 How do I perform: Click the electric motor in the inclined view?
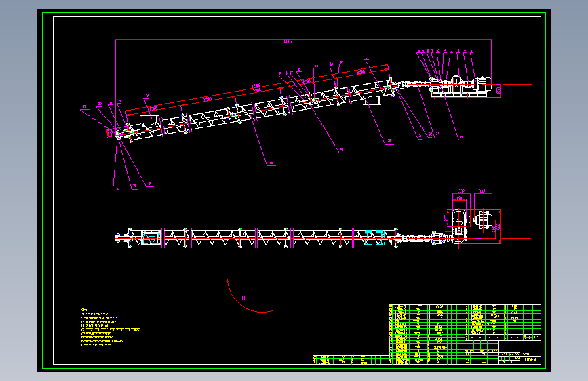[x=483, y=83]
